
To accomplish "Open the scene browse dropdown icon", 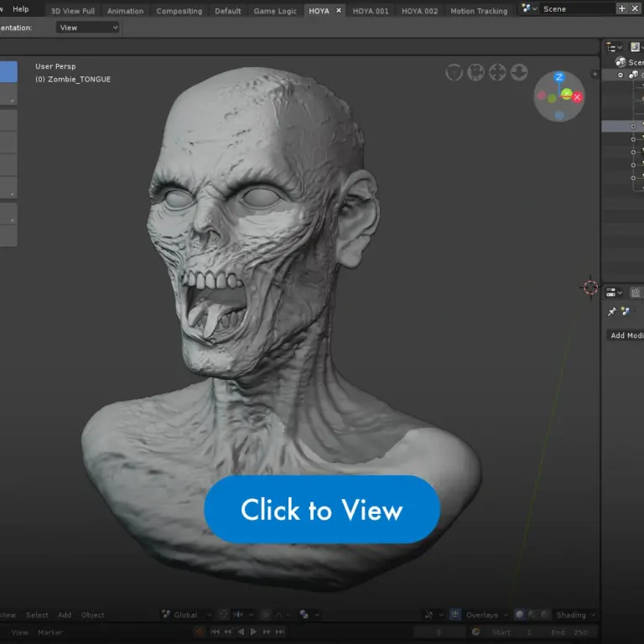I will click(x=528, y=8).
